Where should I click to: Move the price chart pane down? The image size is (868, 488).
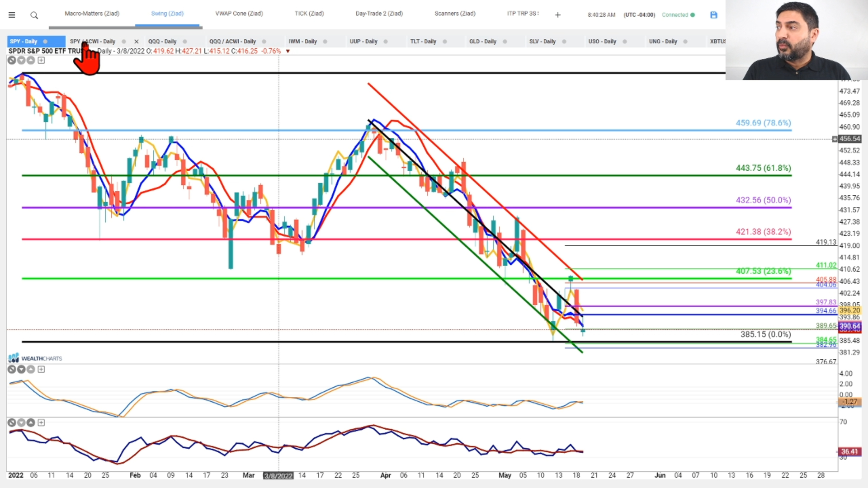tap(21, 60)
